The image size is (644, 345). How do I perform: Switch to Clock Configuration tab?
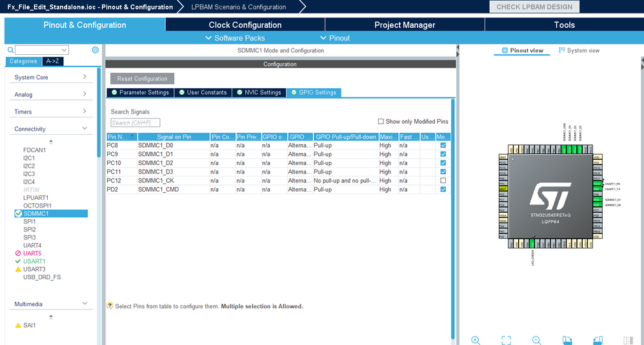pyautogui.click(x=245, y=25)
